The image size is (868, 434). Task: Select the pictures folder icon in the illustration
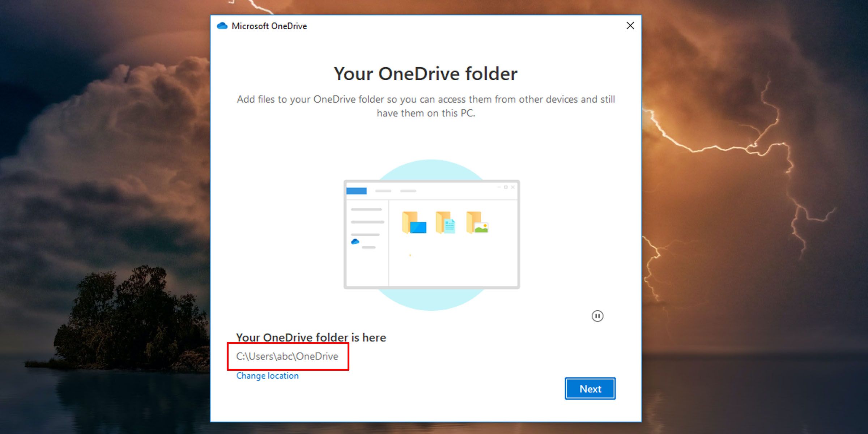(477, 223)
